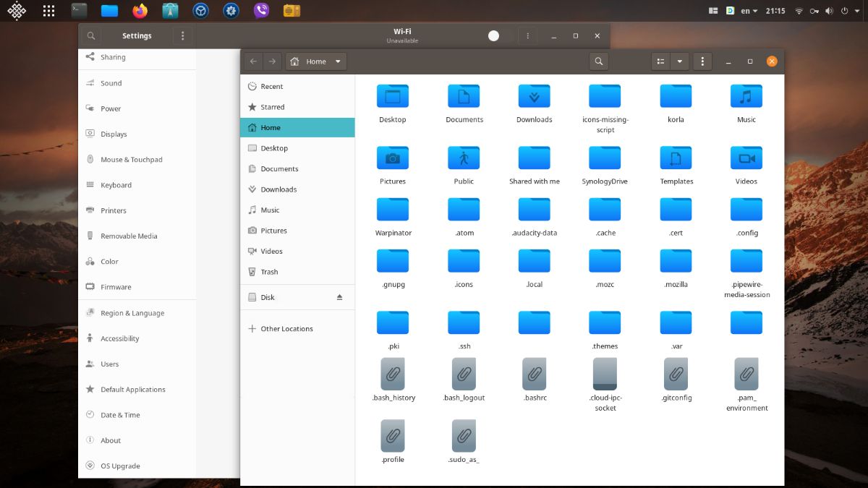Open the terminal from the taskbar
The image size is (868, 488).
(x=78, y=10)
